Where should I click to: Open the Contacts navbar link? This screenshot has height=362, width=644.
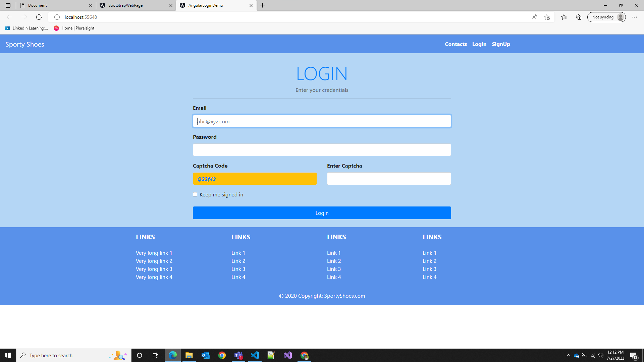(x=455, y=44)
